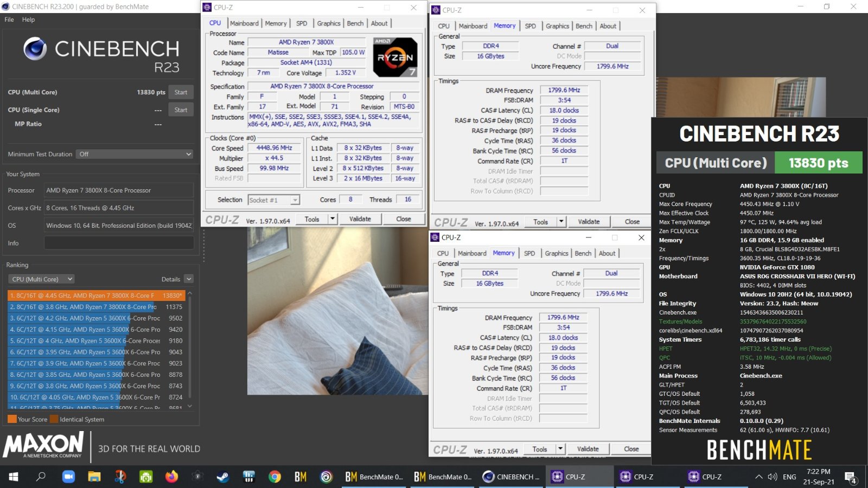Select ranking row 4 scoring 9420

coord(96,330)
